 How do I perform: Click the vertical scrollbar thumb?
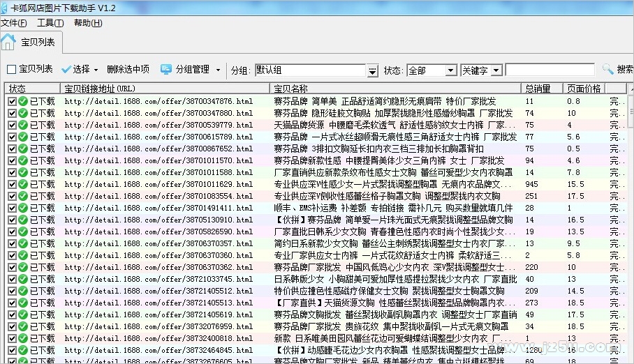631,110
